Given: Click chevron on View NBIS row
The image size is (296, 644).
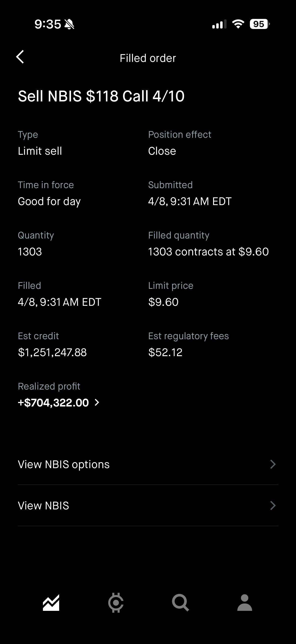Looking at the screenshot, I should (x=273, y=505).
